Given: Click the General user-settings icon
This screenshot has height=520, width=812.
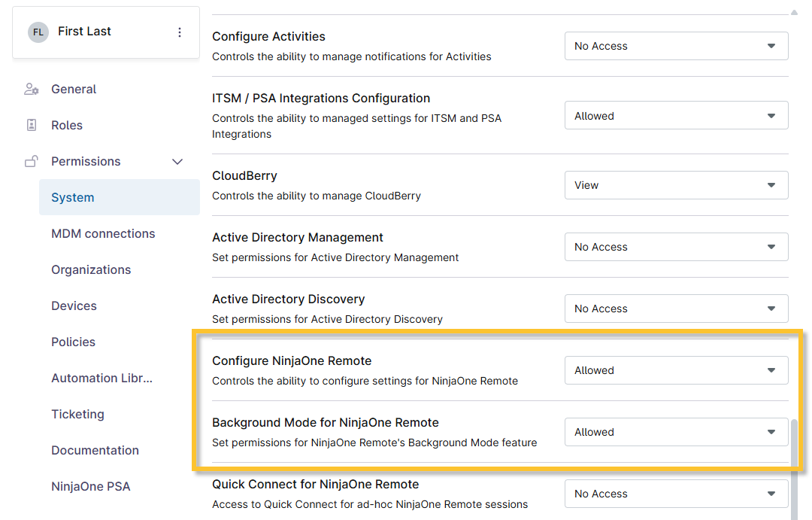Looking at the screenshot, I should coord(31,90).
